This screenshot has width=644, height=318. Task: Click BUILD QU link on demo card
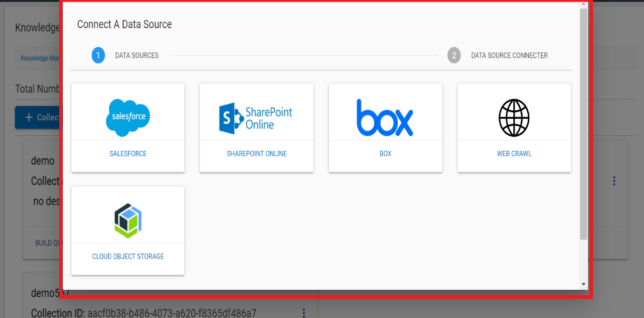(x=48, y=243)
